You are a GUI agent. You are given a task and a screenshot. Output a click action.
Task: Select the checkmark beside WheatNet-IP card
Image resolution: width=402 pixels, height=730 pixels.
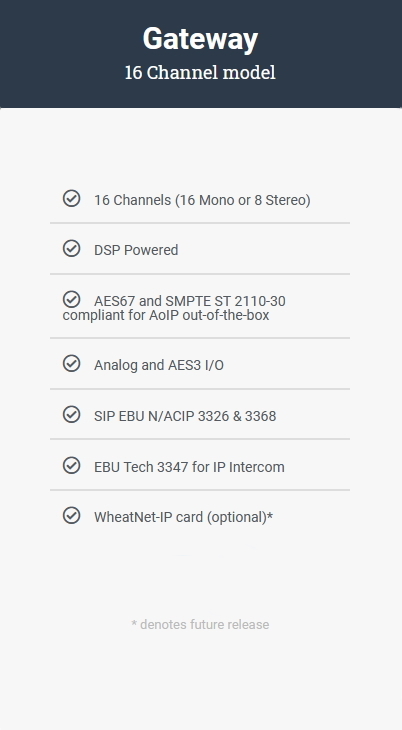coord(71,516)
